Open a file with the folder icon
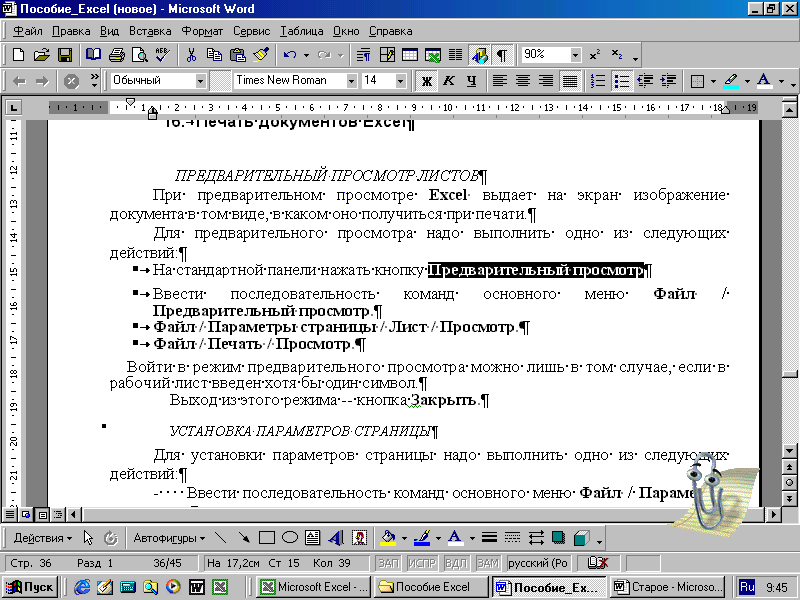The width and height of the screenshot is (800, 600). [x=41, y=55]
